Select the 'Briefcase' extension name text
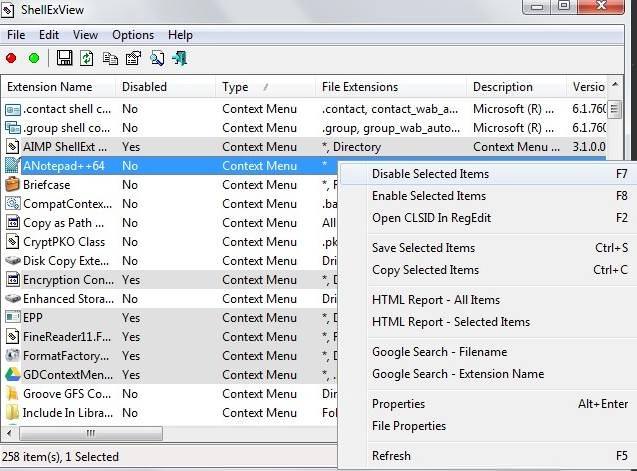 pyautogui.click(x=47, y=185)
